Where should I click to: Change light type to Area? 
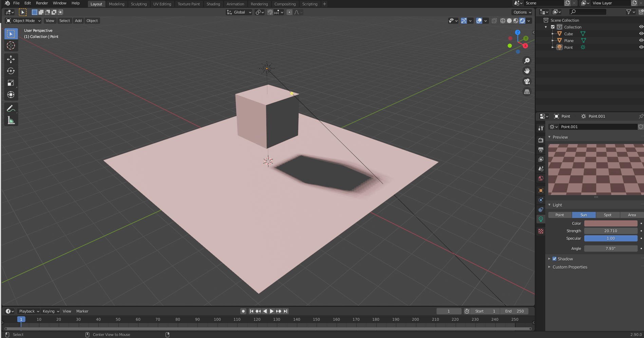pyautogui.click(x=631, y=215)
